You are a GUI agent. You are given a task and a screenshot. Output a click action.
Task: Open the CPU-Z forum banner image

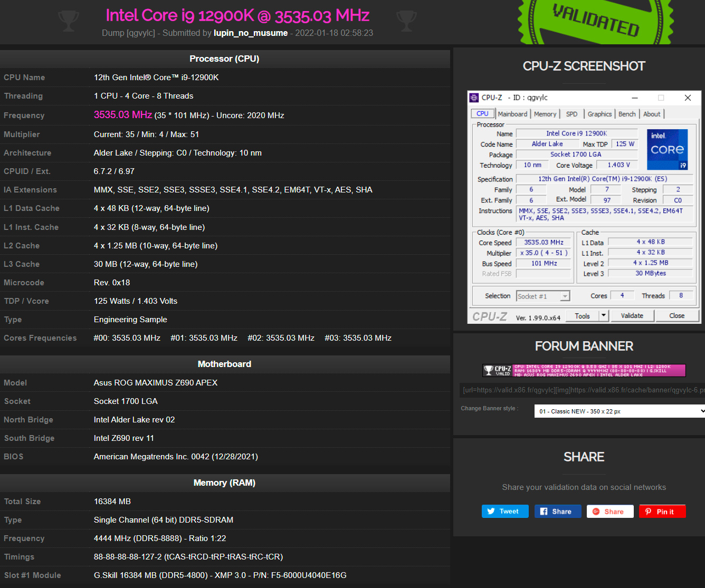click(x=584, y=371)
